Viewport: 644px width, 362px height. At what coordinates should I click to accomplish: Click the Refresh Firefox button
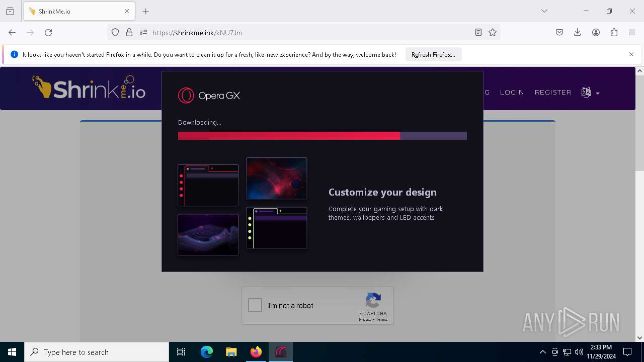point(433,54)
